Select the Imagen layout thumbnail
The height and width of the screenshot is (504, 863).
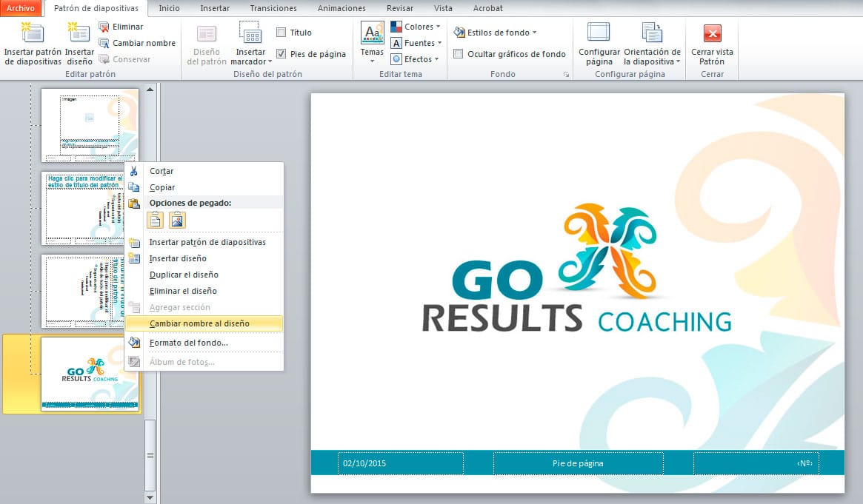point(90,125)
